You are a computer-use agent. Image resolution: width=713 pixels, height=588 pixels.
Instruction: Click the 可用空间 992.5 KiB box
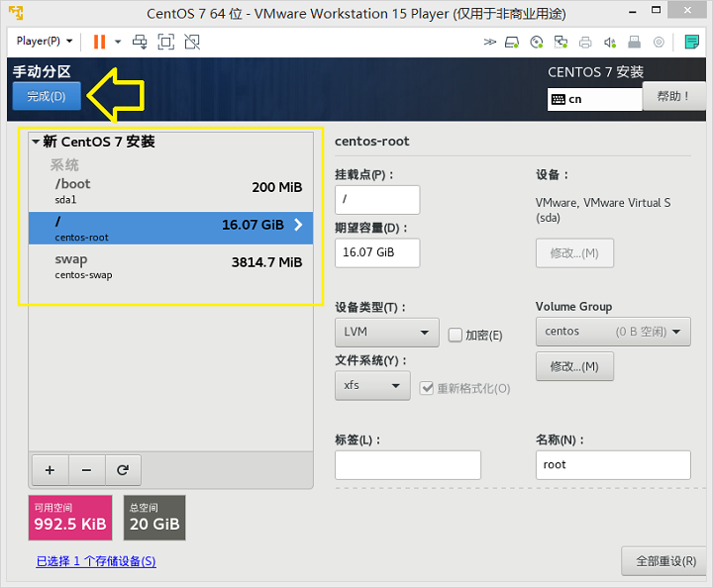click(70, 518)
